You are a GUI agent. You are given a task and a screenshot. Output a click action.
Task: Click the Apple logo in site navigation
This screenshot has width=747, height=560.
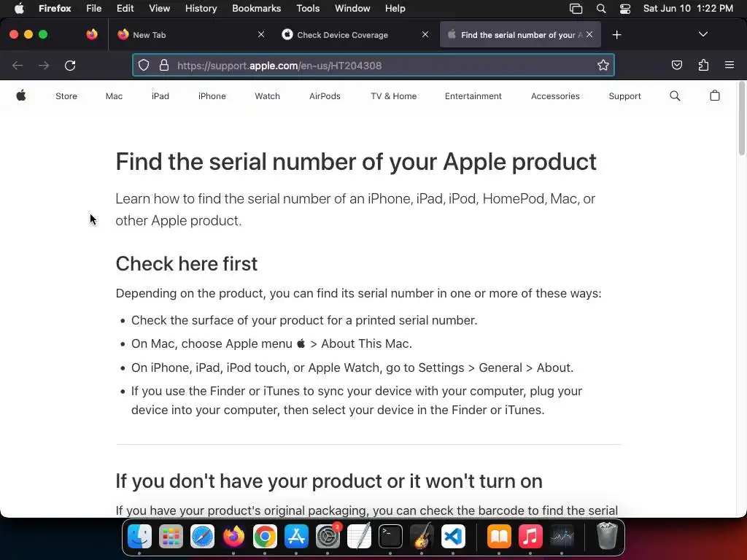21,96
